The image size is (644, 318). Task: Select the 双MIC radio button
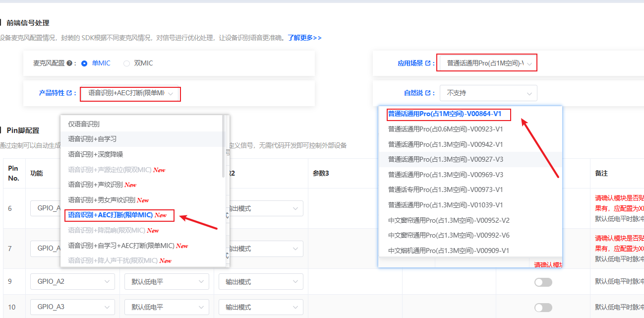(x=126, y=64)
